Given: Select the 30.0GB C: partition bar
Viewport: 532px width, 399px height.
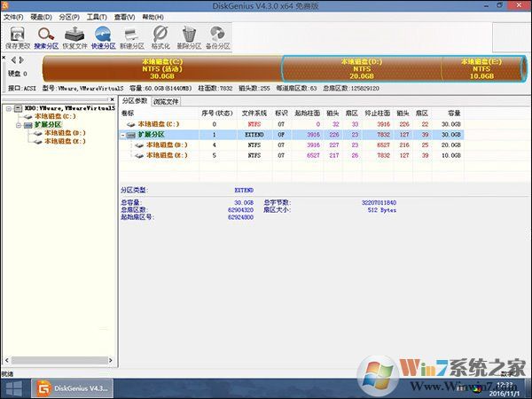Looking at the screenshot, I should point(162,69).
